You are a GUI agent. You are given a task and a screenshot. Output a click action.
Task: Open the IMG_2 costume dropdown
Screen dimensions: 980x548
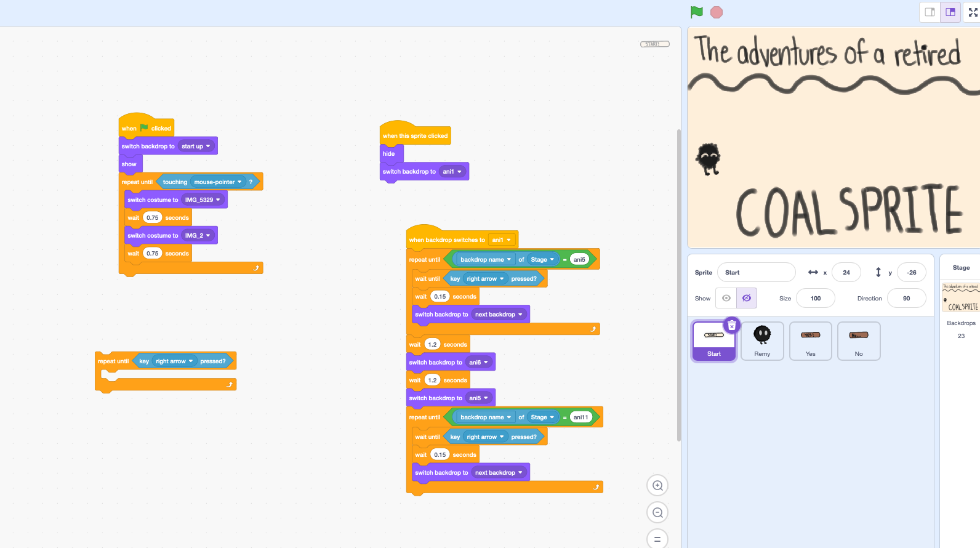[198, 235]
